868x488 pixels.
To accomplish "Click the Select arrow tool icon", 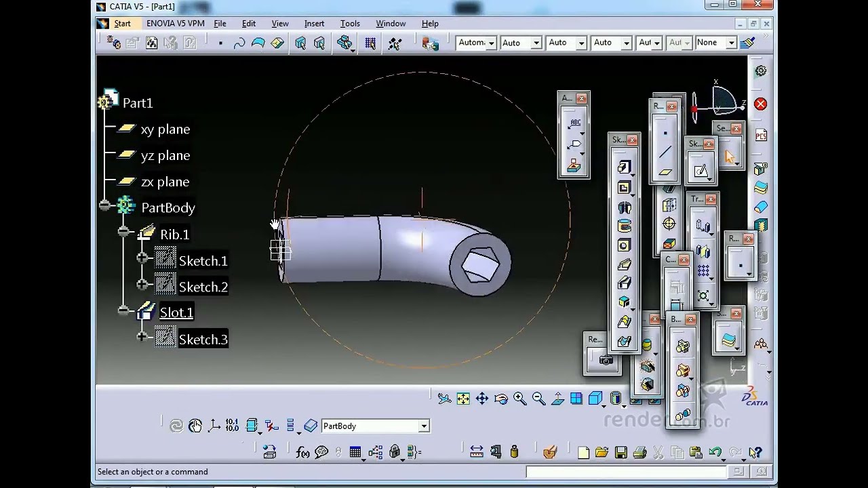I will point(730,157).
